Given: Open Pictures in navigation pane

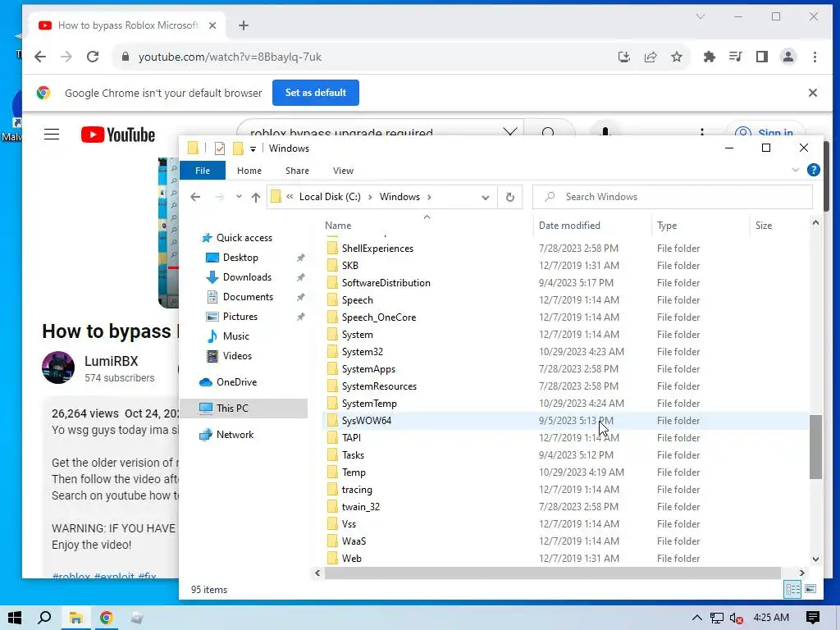Looking at the screenshot, I should pyautogui.click(x=240, y=317).
